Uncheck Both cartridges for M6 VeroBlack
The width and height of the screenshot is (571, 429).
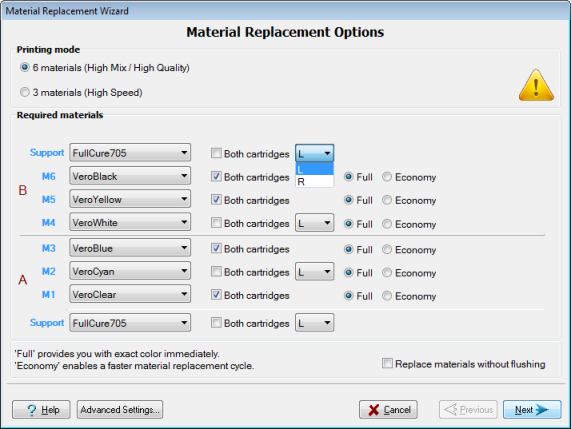pyautogui.click(x=216, y=177)
